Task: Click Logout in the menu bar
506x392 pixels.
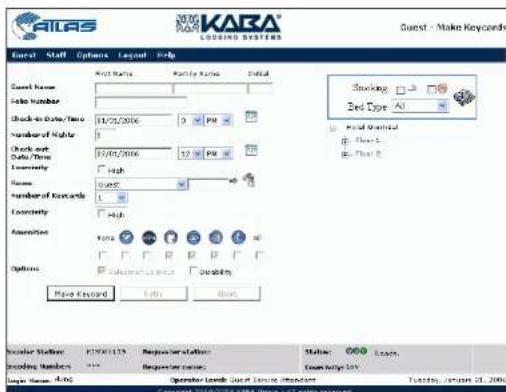Action: pos(132,55)
